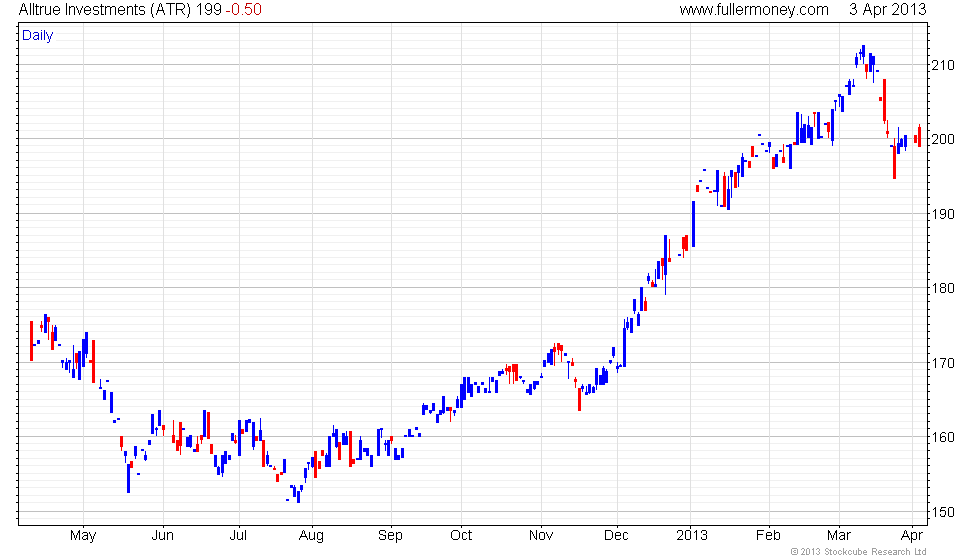Click the 'May' month axis label
The image size is (980, 560).
[x=83, y=536]
